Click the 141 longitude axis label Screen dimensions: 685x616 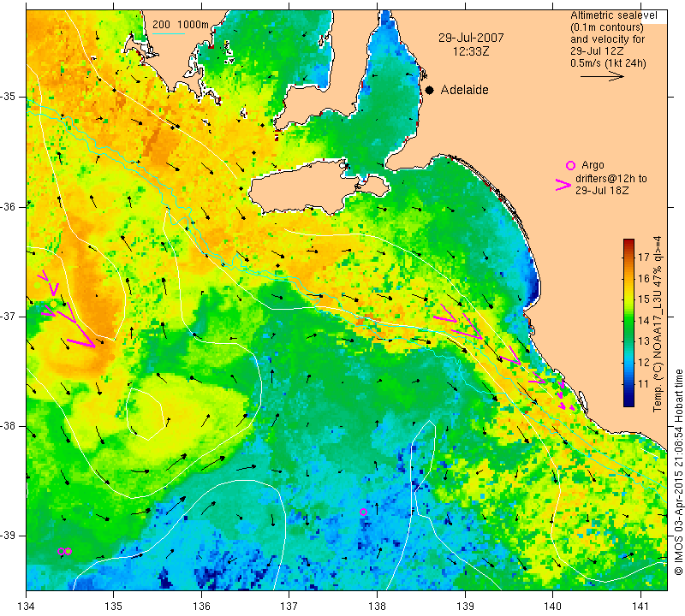click(640, 606)
